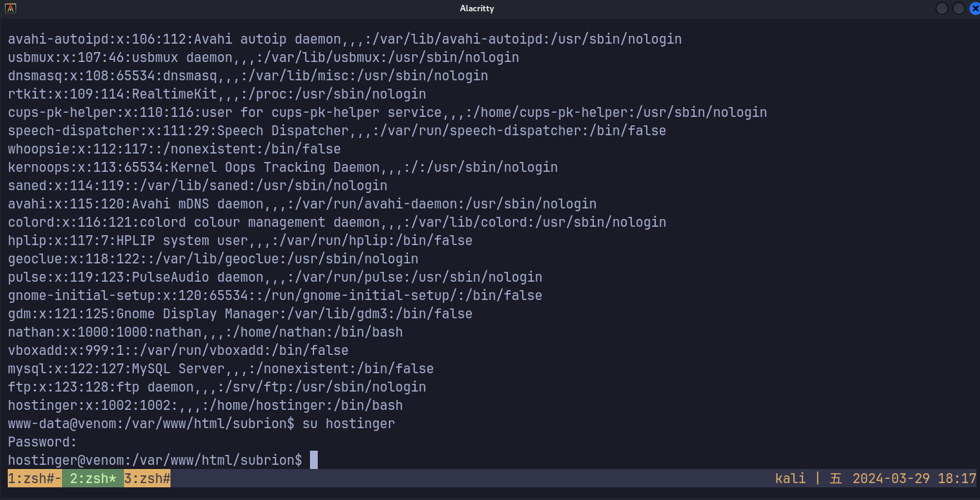Click the gdm Gnome Display Manager line
Screen dimensions: 980x500
pos(240,313)
